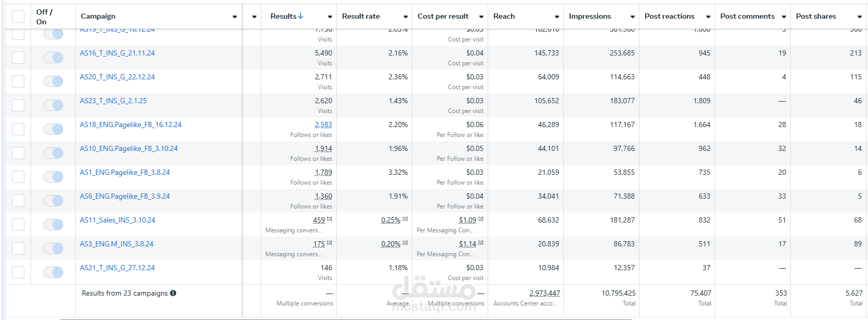
Task: Tick the checkbox for AS11_Sales_INS_3.10.24 row
Action: click(x=18, y=225)
